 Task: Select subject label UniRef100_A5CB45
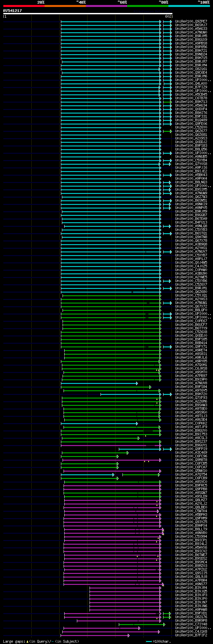click(x=191, y=94)
